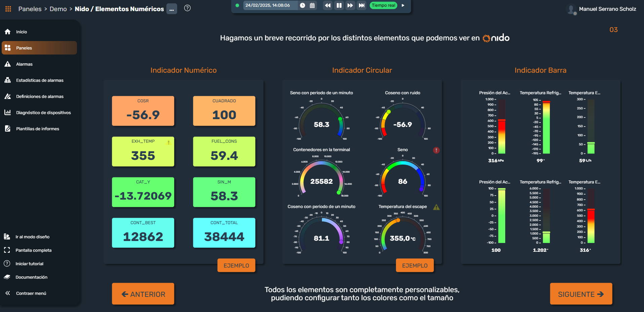The width and height of the screenshot is (644, 312).
Task: Go to Demo in the breadcrumb
Action: click(x=58, y=9)
